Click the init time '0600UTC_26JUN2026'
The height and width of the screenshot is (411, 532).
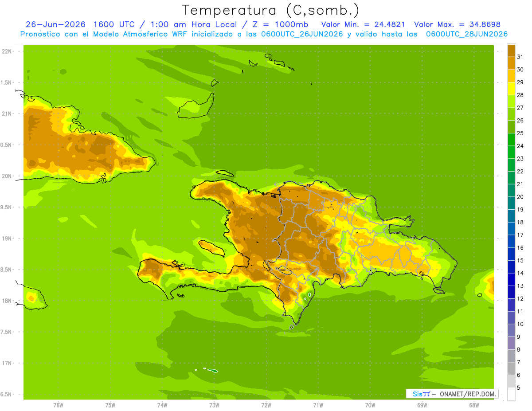click(302, 34)
